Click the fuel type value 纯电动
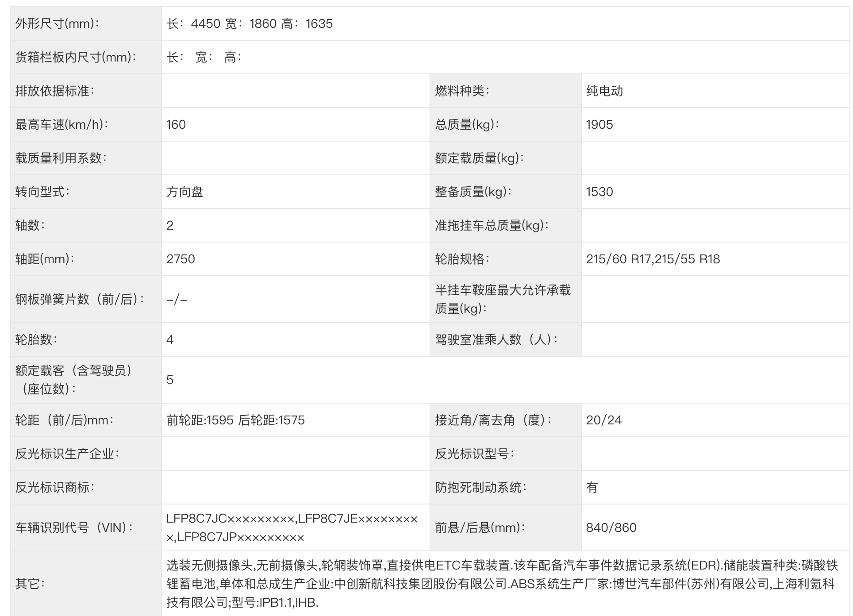The width and height of the screenshot is (853, 616). coord(604,91)
